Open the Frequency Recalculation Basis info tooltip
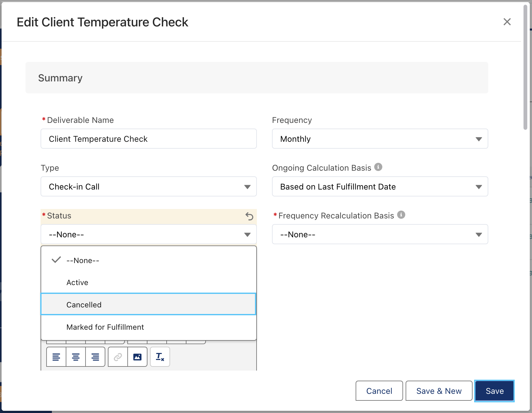Viewport: 532px width, 413px height. [401, 215]
